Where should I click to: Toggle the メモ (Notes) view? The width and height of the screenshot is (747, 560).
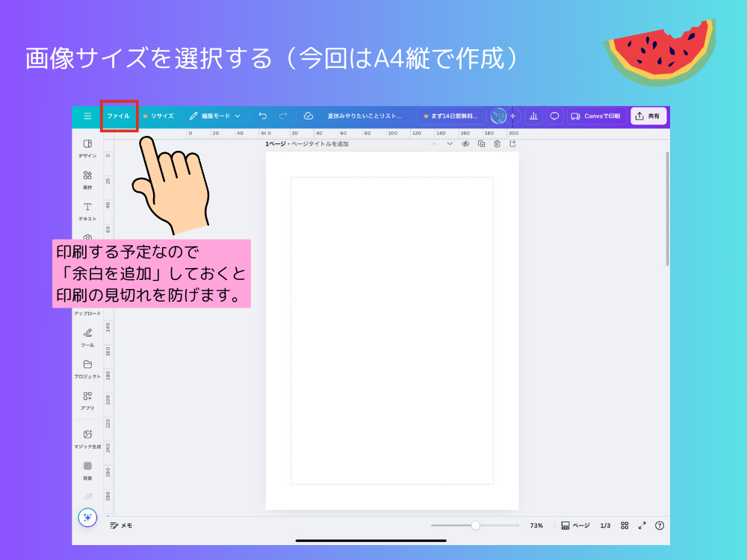122,525
